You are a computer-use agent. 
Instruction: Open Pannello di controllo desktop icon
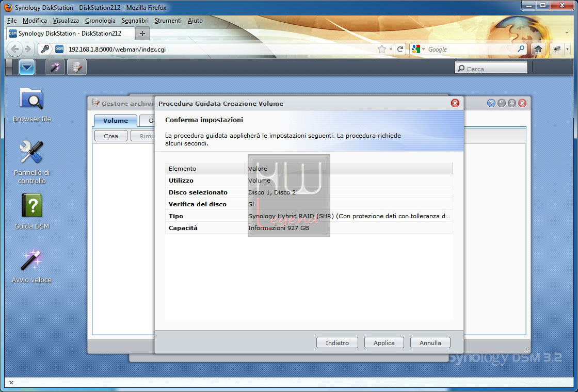[x=31, y=162]
